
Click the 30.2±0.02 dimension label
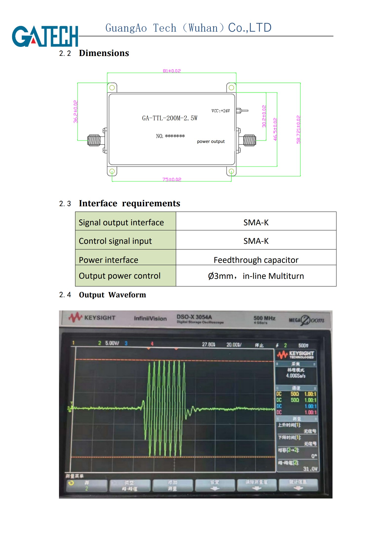(x=264, y=116)
